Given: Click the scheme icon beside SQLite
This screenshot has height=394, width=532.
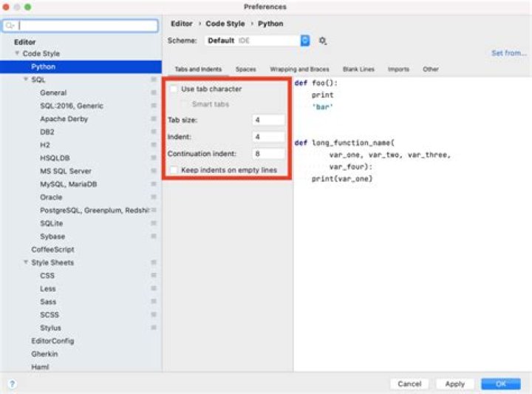Looking at the screenshot, I should [154, 223].
